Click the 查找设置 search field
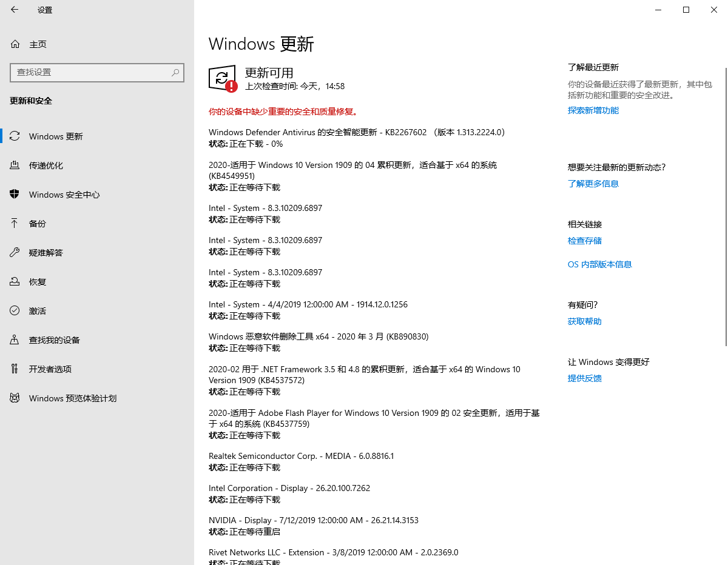The height and width of the screenshot is (565, 728). (x=97, y=72)
